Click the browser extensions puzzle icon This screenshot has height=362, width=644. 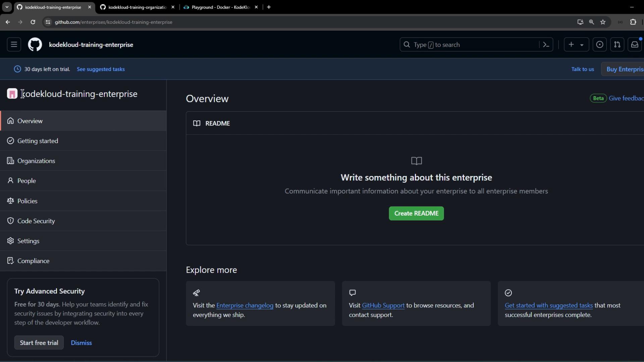pyautogui.click(x=633, y=22)
